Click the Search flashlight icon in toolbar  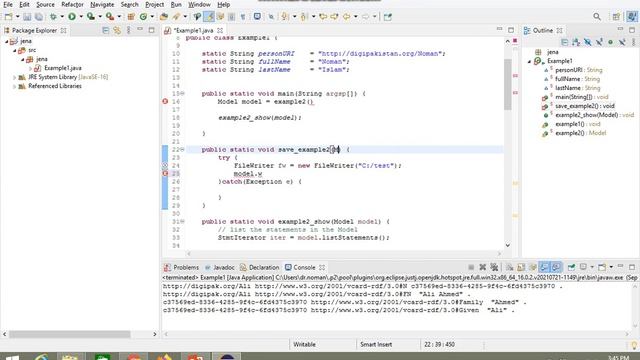pos(176,17)
